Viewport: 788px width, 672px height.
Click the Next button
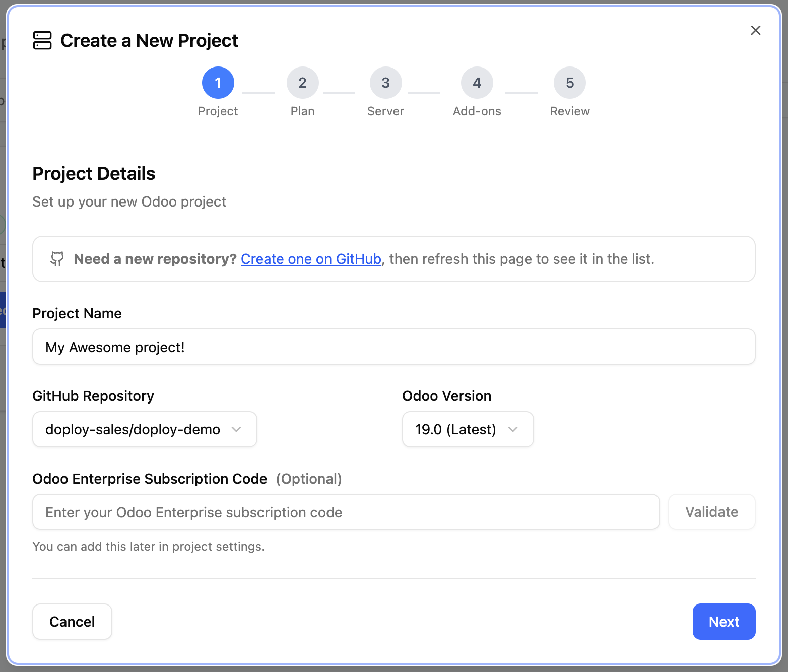724,622
